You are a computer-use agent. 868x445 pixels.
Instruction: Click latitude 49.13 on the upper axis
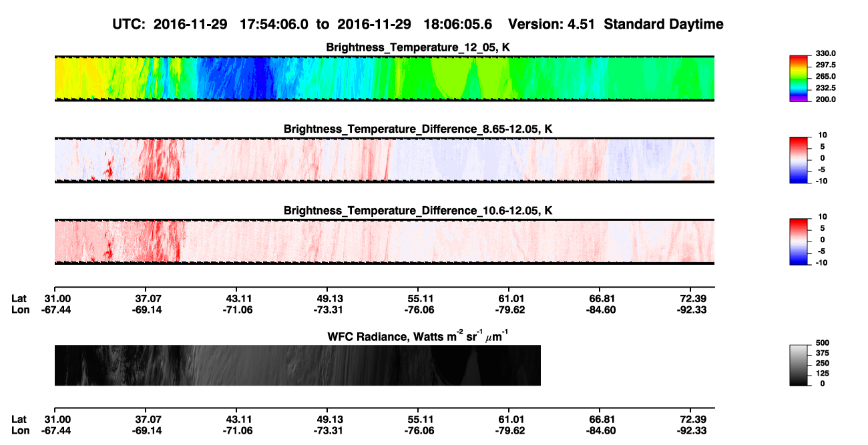pos(330,299)
